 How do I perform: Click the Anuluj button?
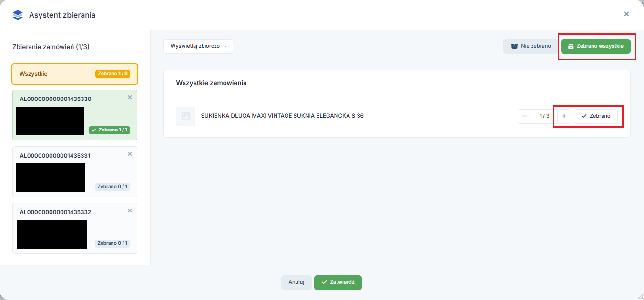(296, 282)
